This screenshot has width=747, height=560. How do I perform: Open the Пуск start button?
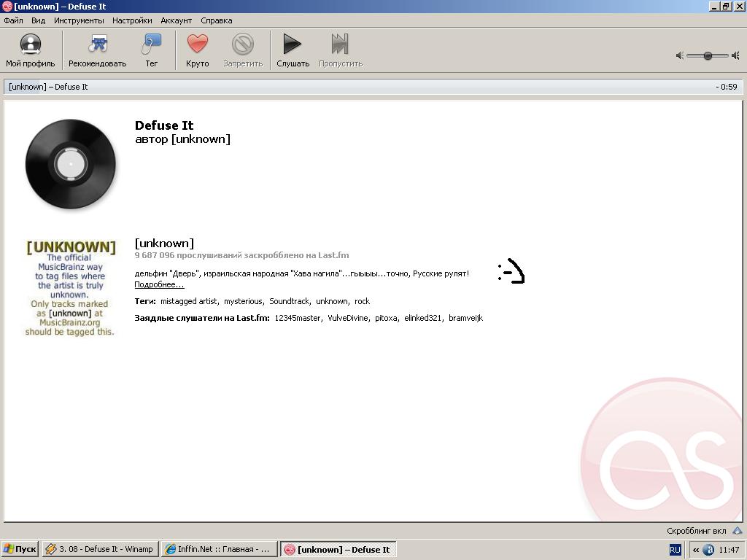pyautogui.click(x=20, y=549)
